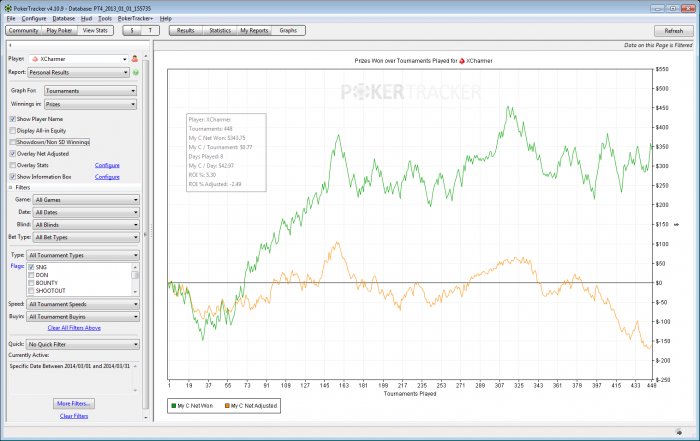Open the Blind filter All Blinds dropdown
The image size is (700, 441).
[86, 225]
